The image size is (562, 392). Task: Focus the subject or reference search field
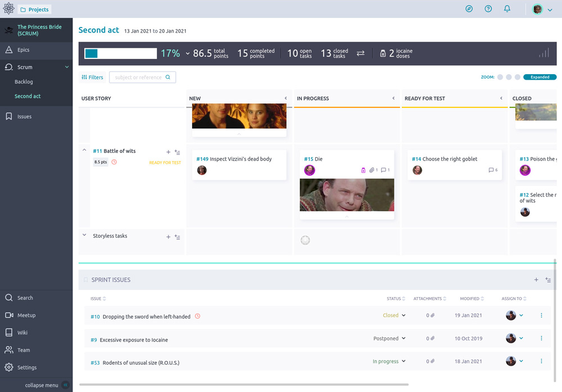click(142, 77)
